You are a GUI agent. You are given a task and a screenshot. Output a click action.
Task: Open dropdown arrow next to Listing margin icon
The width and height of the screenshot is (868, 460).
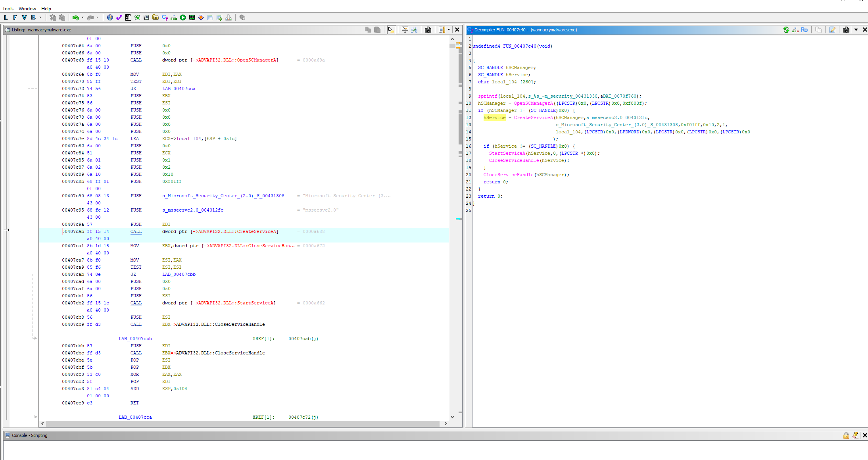(449, 30)
